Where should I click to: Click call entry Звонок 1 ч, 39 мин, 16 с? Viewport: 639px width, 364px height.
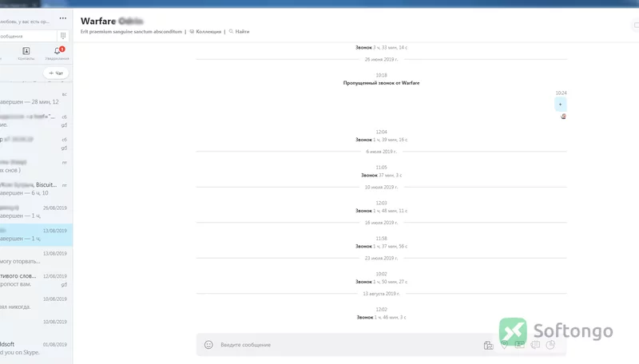coord(381,140)
